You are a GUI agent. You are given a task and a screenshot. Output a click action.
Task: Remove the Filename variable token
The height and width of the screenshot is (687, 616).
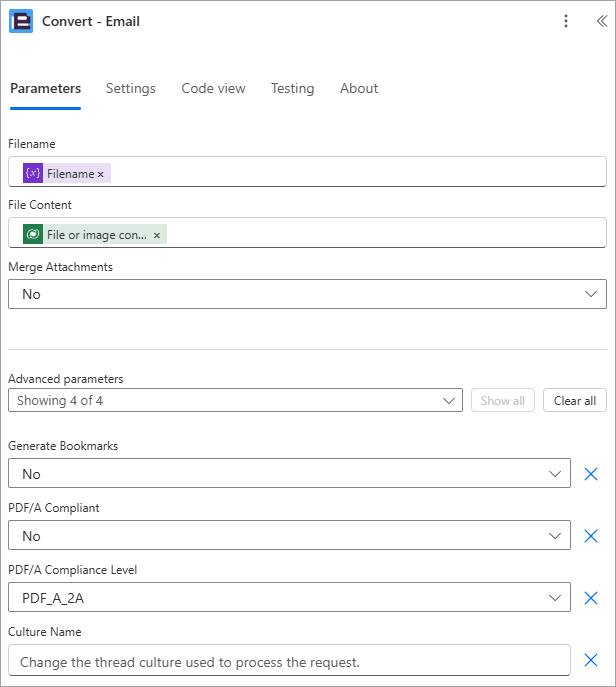click(101, 174)
